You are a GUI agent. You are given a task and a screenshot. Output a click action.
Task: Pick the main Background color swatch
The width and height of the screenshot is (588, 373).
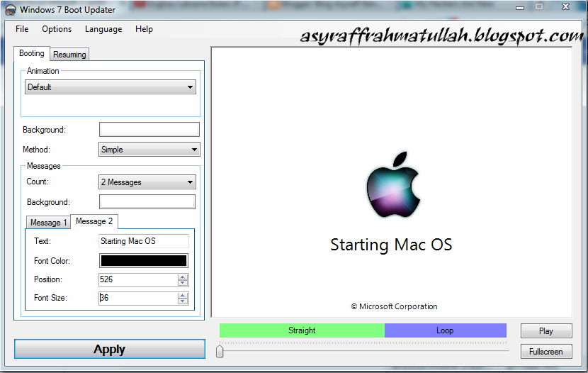(x=149, y=130)
